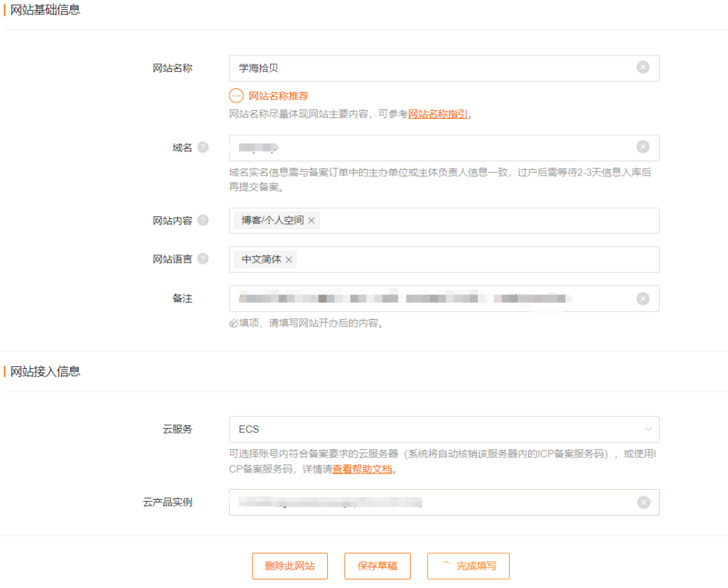This screenshot has height=588, width=728.
Task: Click into the 网站名称 text field
Action: tap(427, 68)
